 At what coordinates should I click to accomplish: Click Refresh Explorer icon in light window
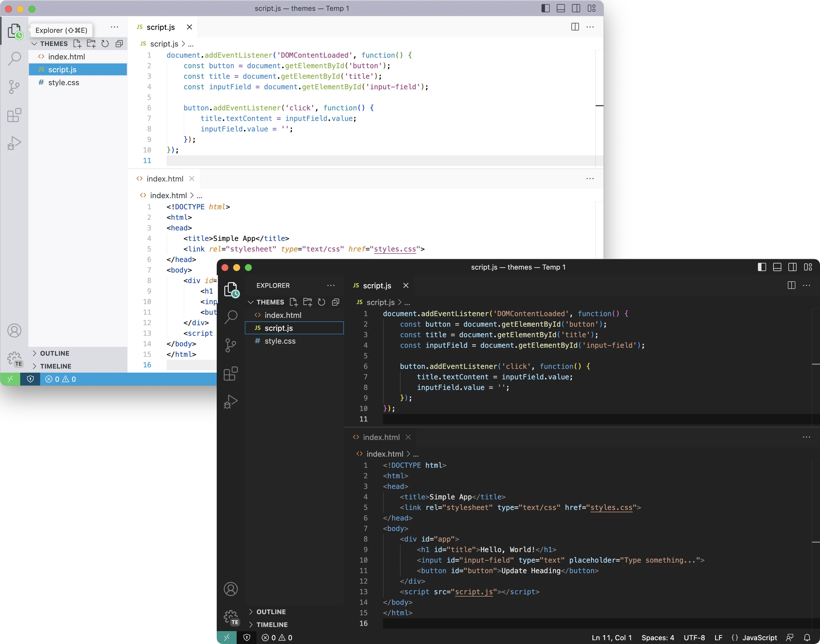(105, 44)
